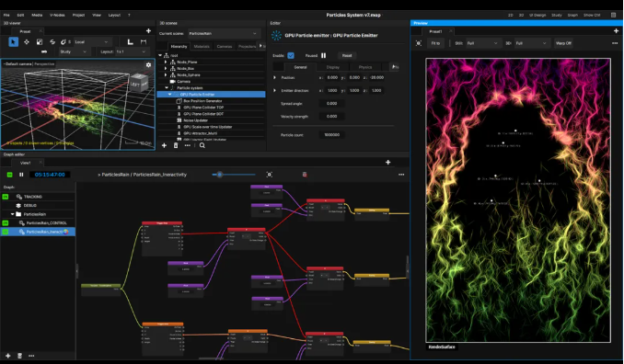Expand the Node_Plane tree item
This screenshot has width=624, height=364.
pos(166,62)
